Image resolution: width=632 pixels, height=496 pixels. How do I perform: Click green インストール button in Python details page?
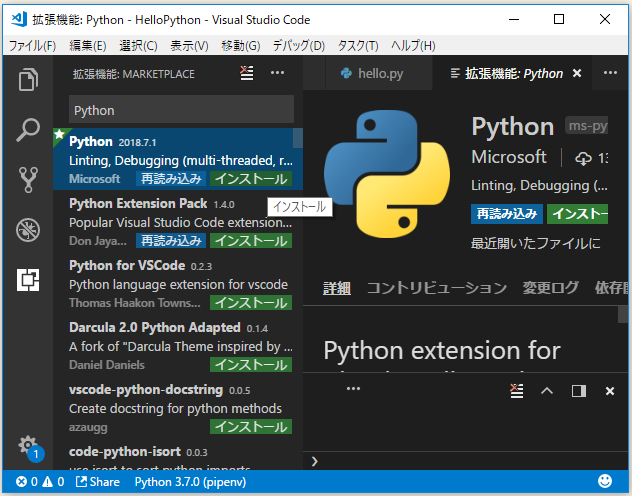pos(578,214)
